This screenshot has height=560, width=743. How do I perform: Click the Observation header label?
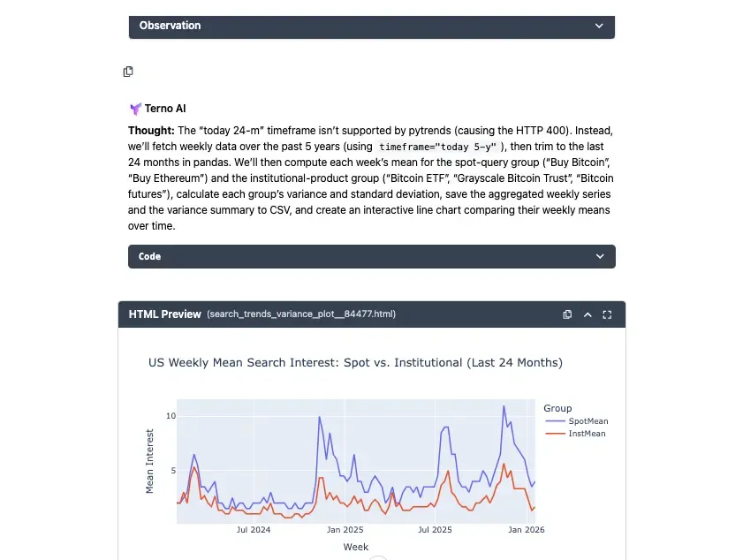(x=170, y=26)
